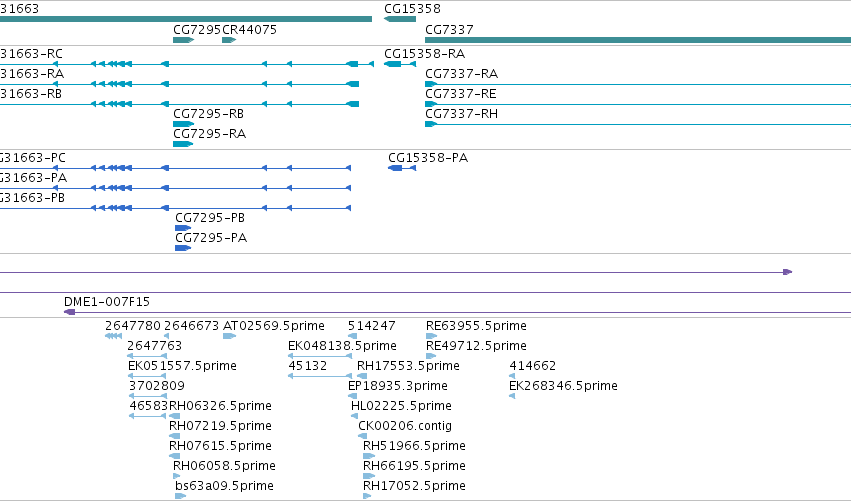
Task: Select the AT02569.5prime EST glyph
Action: [x=230, y=336]
